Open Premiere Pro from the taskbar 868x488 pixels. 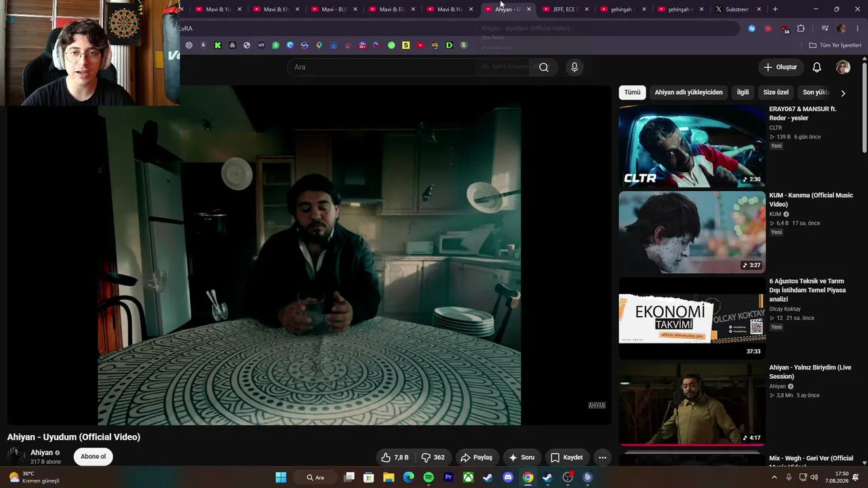coord(448,477)
